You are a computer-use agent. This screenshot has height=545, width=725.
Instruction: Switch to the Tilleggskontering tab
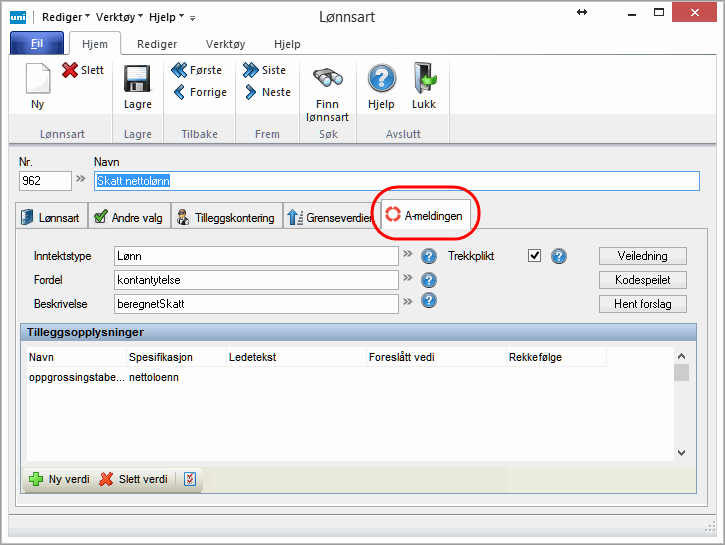pyautogui.click(x=225, y=217)
